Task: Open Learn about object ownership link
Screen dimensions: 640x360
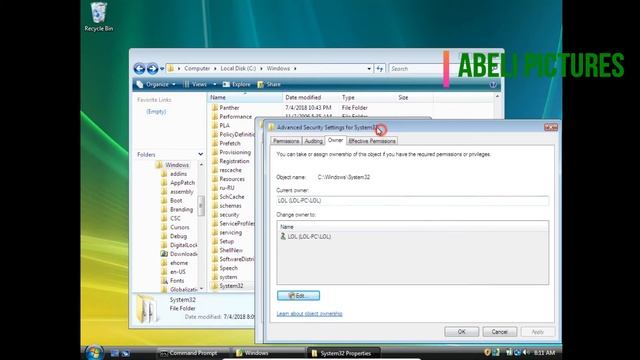Action: (309, 313)
